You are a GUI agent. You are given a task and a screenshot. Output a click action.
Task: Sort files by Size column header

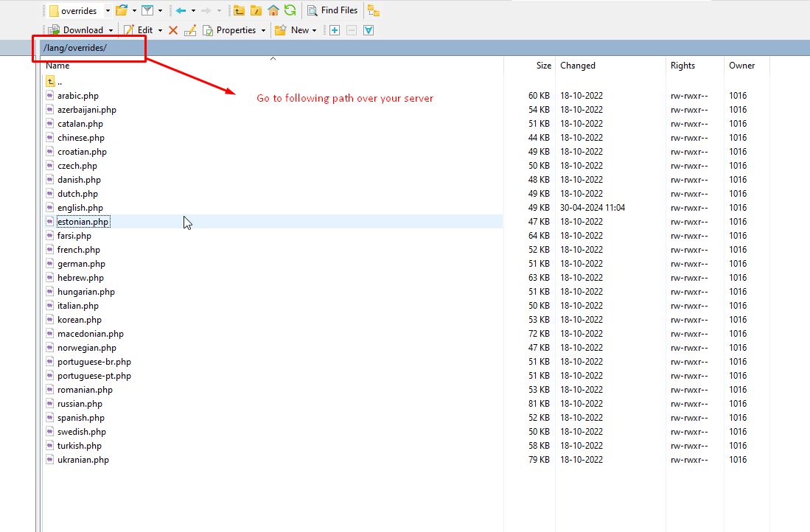pos(543,66)
